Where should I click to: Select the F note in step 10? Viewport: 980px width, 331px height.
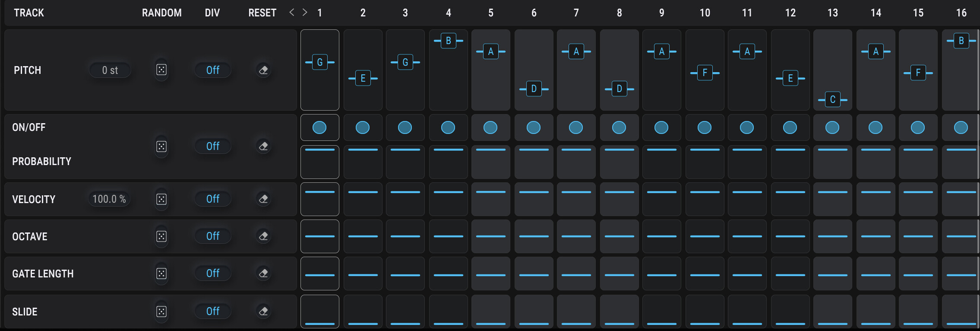pyautogui.click(x=705, y=73)
